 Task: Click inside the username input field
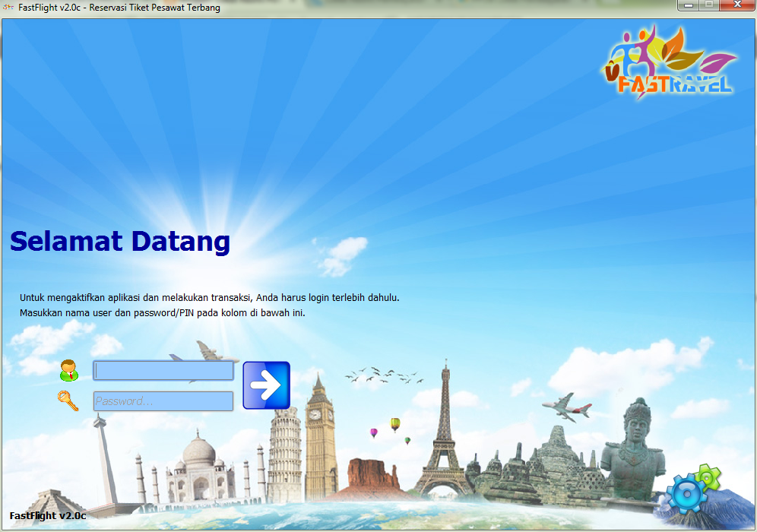tap(162, 370)
